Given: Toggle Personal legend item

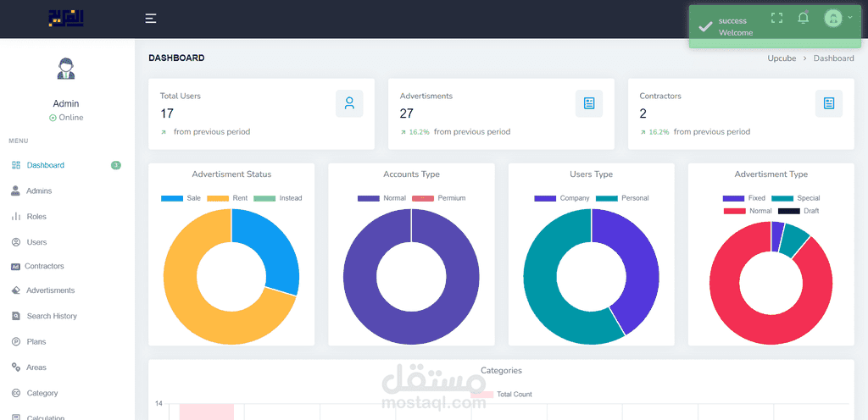Looking at the screenshot, I should point(622,198).
